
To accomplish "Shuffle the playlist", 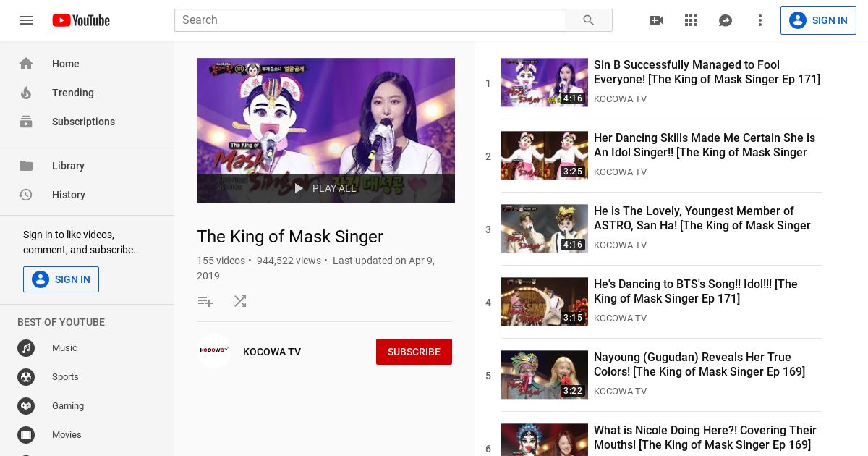I will (x=240, y=301).
